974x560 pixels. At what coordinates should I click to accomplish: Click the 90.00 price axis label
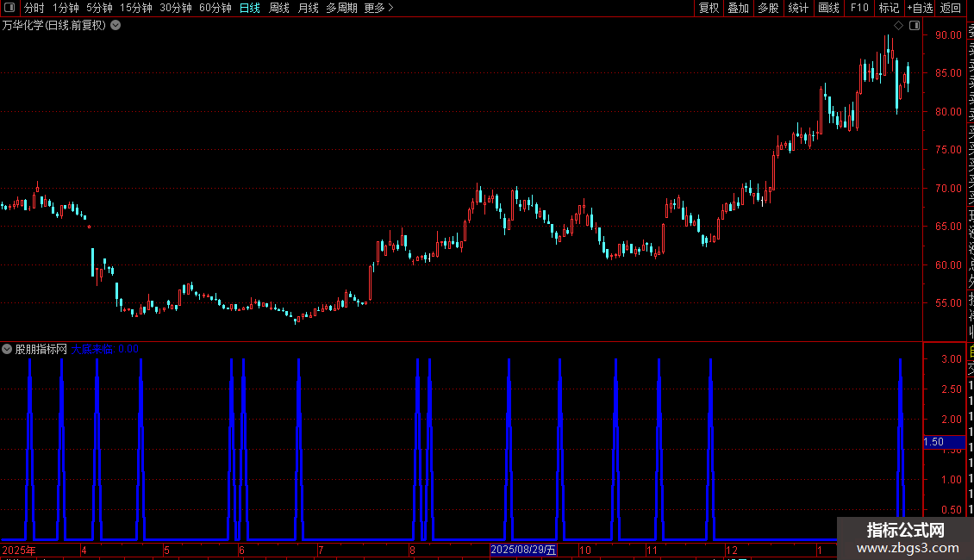948,34
